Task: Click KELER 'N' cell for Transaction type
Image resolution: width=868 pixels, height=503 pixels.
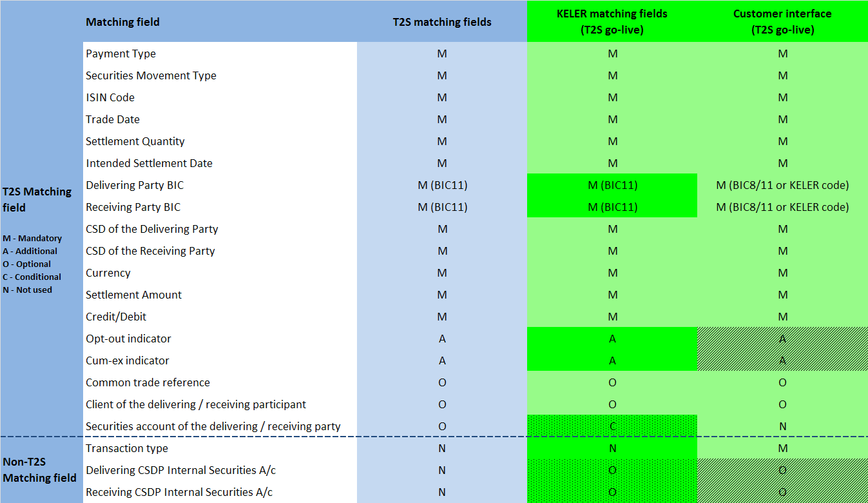Action: coord(612,448)
